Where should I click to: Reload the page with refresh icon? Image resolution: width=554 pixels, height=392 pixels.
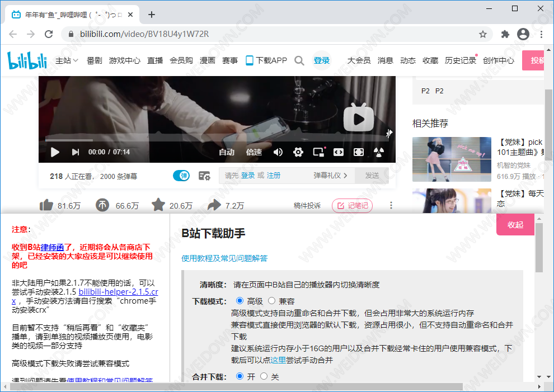click(49, 34)
